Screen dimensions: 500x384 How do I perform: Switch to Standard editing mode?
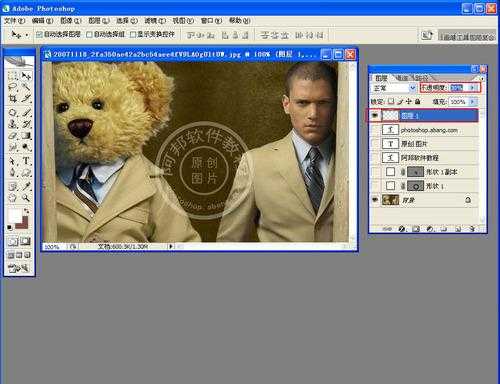(x=13, y=241)
